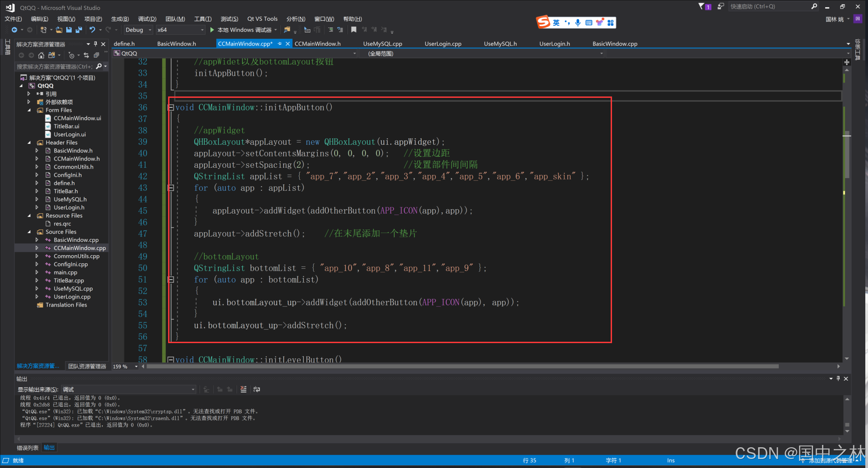The image size is (868, 468).
Task: Select res.qrc in Resource Files
Action: (x=62, y=224)
